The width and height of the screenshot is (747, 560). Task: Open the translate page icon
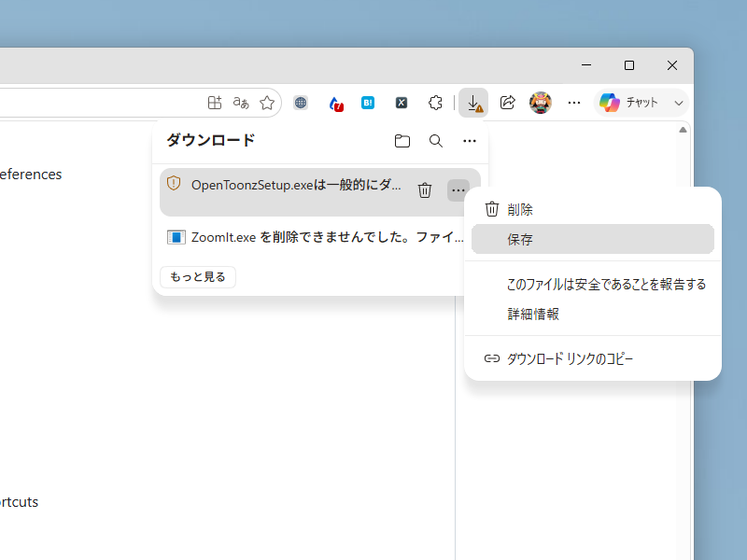click(241, 103)
